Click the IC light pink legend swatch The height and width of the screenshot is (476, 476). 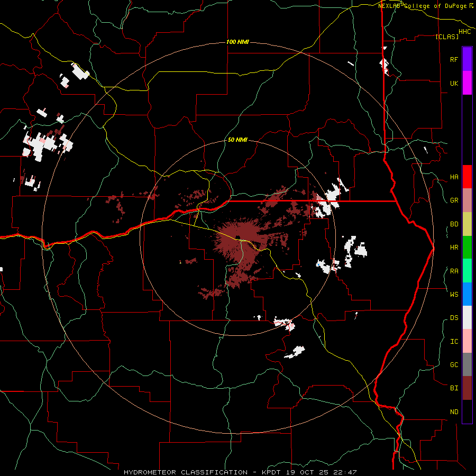click(x=467, y=341)
